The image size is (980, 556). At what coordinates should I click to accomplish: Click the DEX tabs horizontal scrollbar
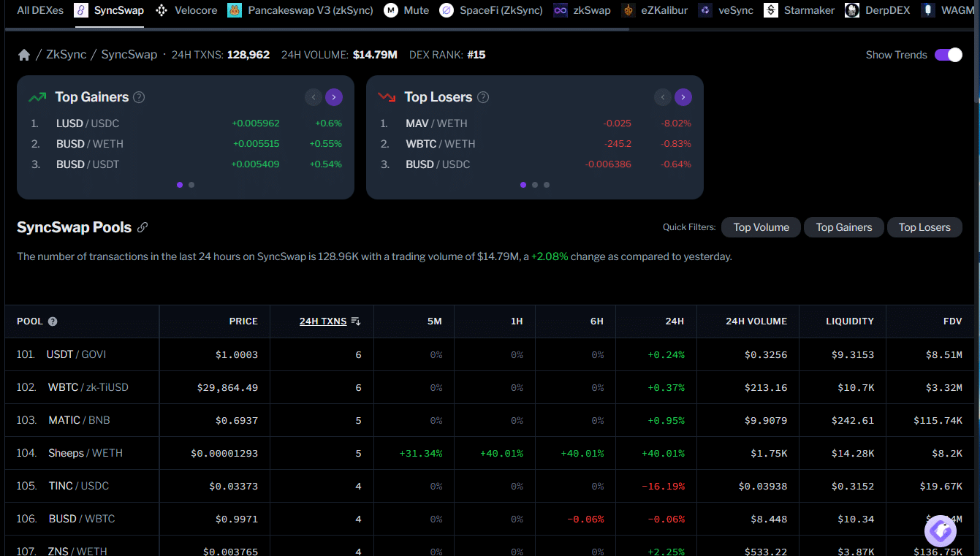pos(316,29)
